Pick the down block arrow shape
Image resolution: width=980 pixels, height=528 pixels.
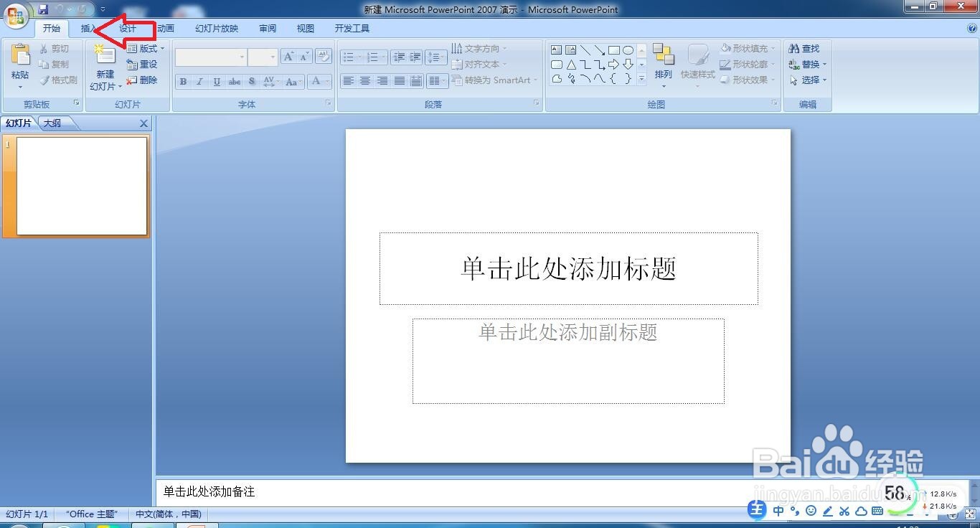click(x=628, y=65)
